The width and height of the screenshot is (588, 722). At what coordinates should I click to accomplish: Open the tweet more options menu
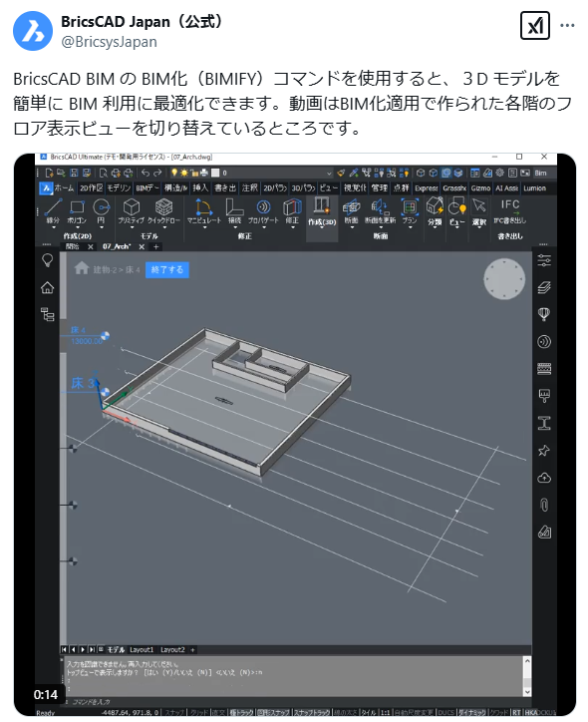pos(567,25)
